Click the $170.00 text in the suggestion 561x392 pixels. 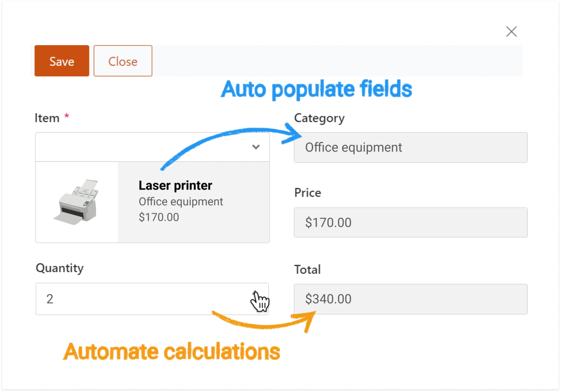click(159, 216)
